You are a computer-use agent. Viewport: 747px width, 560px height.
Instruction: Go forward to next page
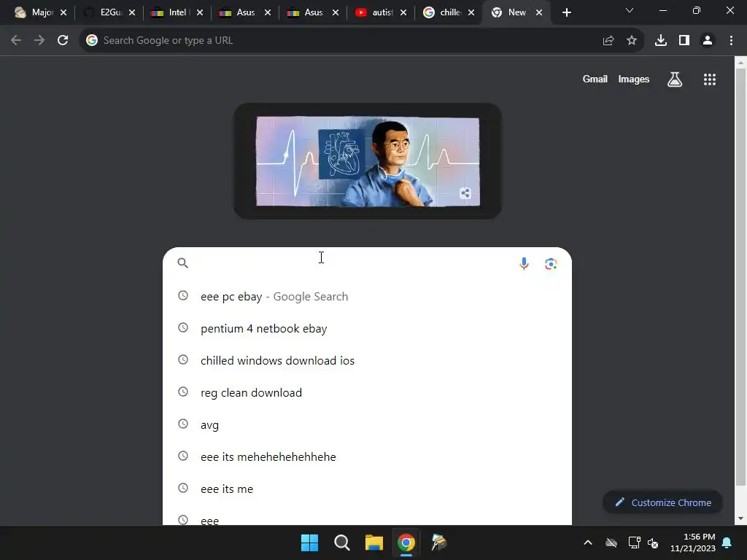39,41
